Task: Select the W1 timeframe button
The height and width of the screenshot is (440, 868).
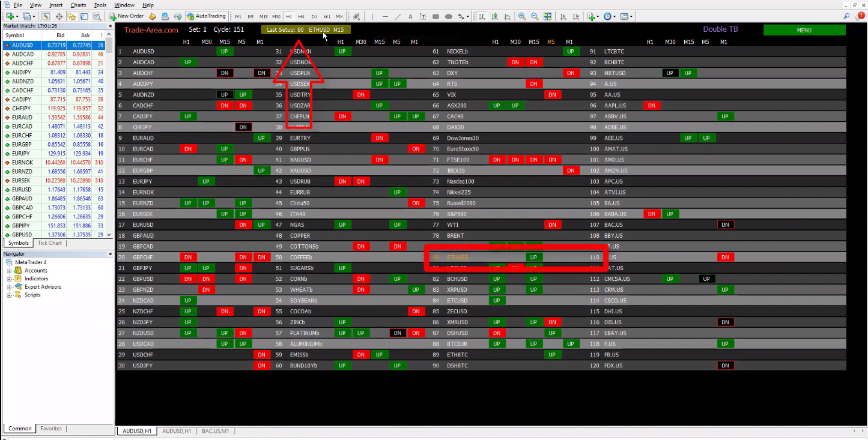Action: (x=327, y=16)
